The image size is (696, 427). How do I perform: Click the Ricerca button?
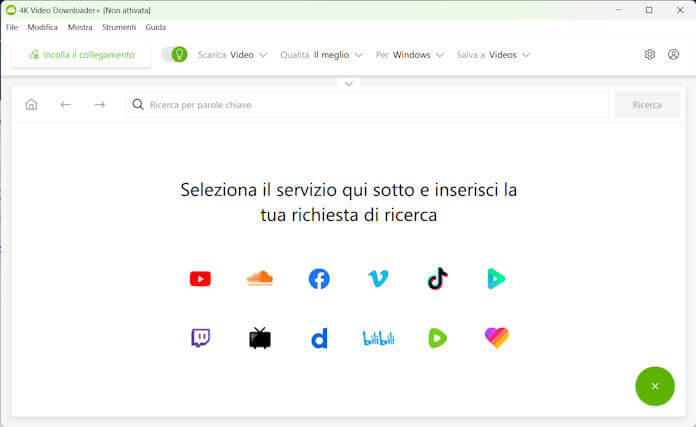(x=647, y=105)
